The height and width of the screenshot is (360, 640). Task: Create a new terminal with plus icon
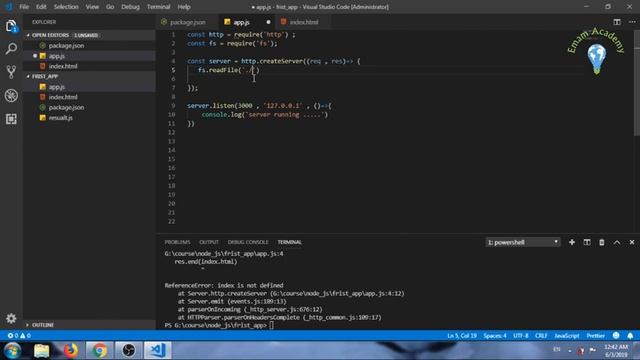tap(572, 242)
